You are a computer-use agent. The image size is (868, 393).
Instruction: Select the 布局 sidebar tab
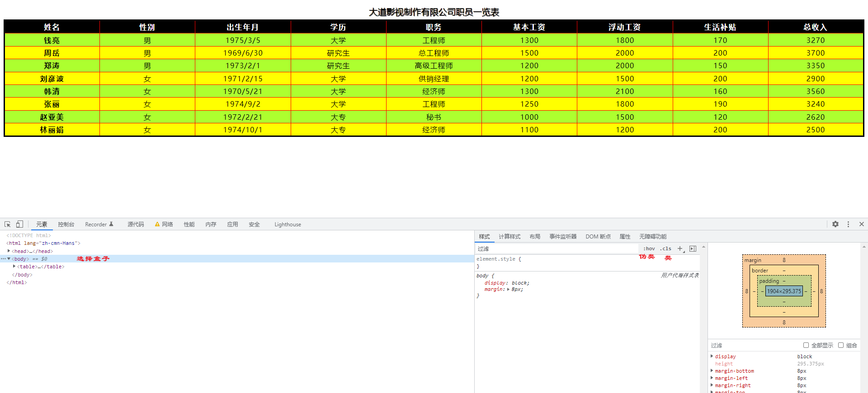535,237
